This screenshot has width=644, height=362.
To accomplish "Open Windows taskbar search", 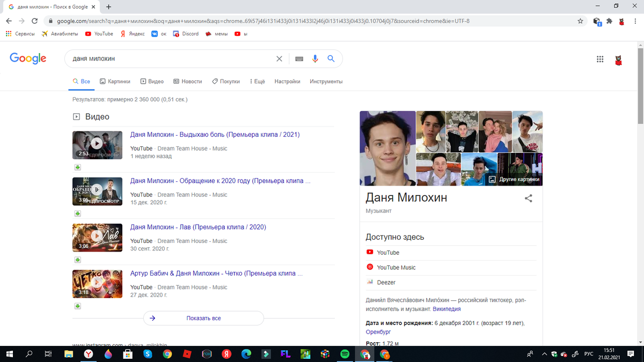I will click(30, 354).
